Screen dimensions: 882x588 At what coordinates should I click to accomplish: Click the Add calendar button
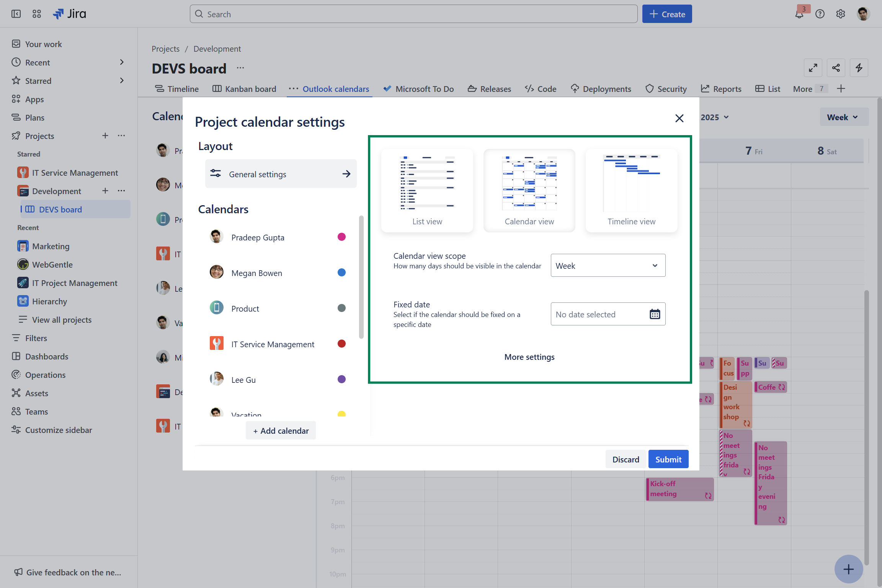[281, 431]
